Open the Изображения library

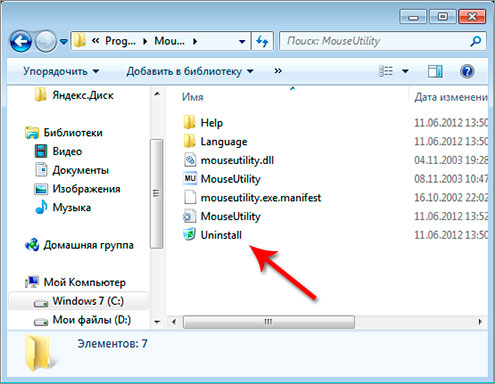86,189
